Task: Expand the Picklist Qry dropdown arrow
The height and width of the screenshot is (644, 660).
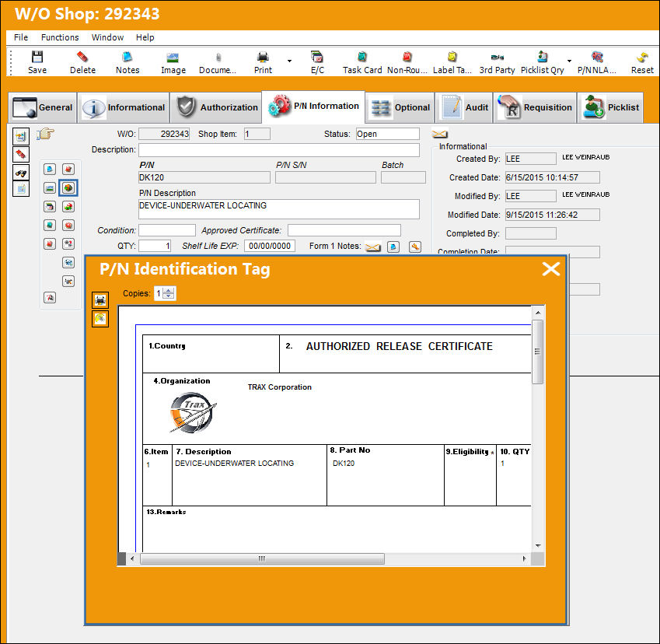Action: (x=569, y=61)
